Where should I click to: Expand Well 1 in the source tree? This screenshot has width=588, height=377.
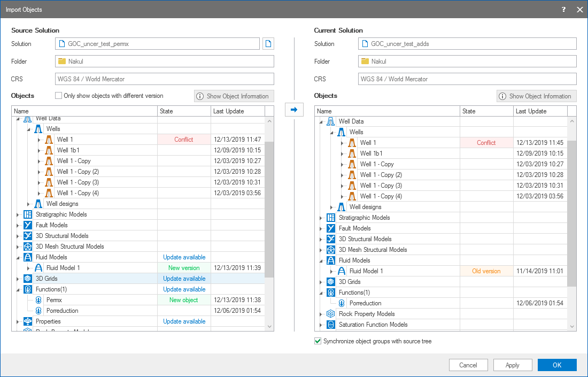(39, 140)
